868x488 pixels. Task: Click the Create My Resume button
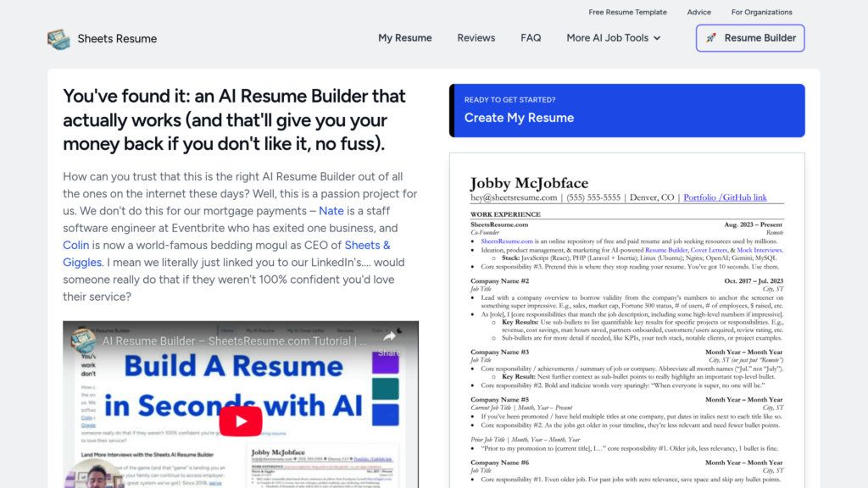pyautogui.click(x=627, y=111)
